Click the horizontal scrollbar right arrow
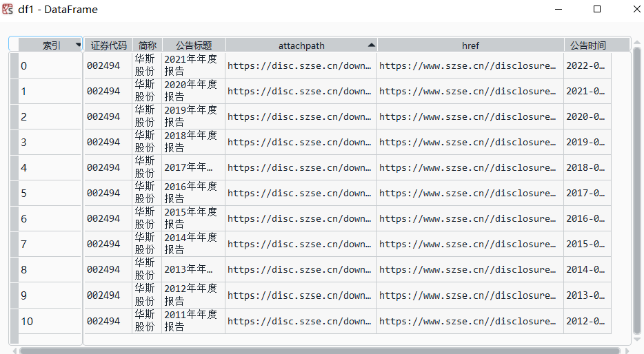The height and width of the screenshot is (354, 644). pos(627,351)
